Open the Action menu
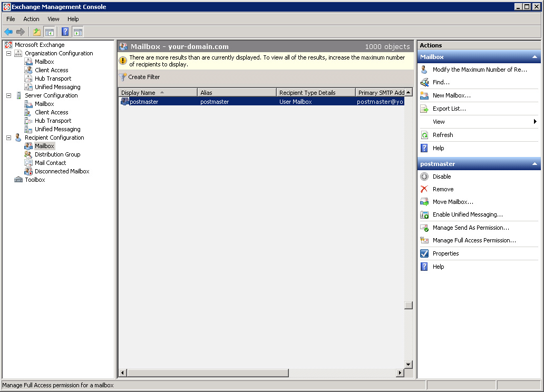The width and height of the screenshot is (544, 392). [x=31, y=19]
